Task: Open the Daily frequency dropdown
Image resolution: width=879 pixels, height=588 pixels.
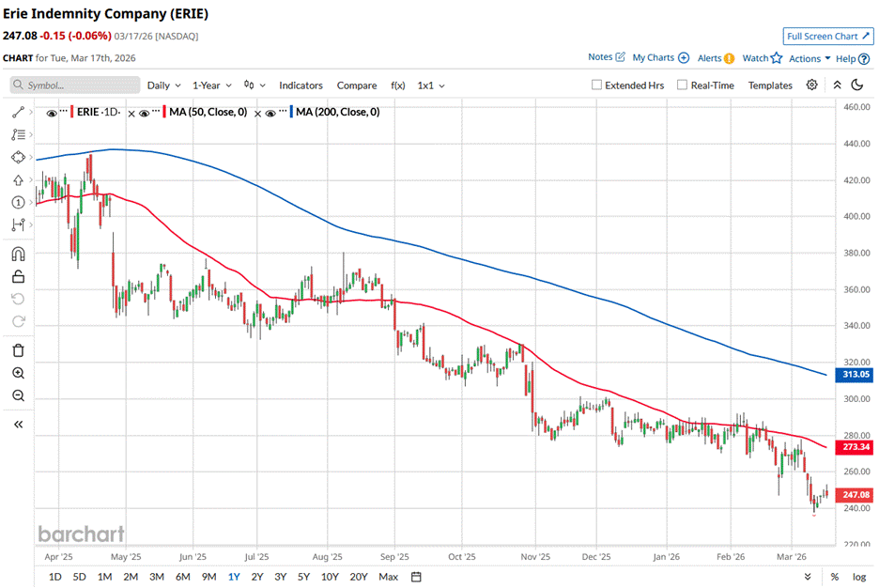Action: (163, 85)
